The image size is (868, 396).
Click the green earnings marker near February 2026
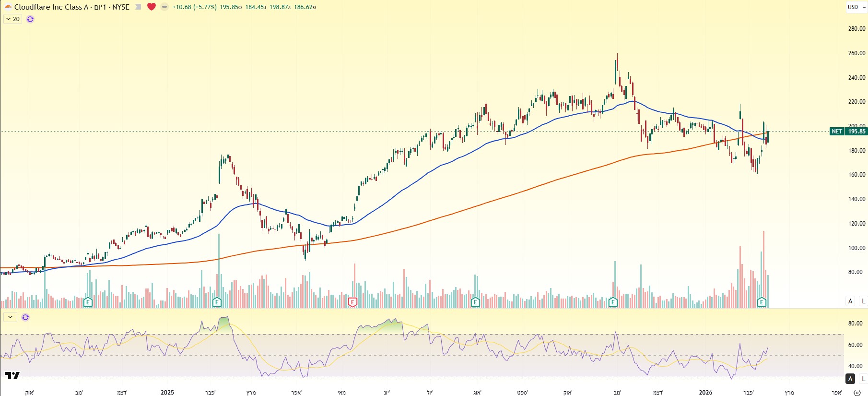tap(762, 302)
